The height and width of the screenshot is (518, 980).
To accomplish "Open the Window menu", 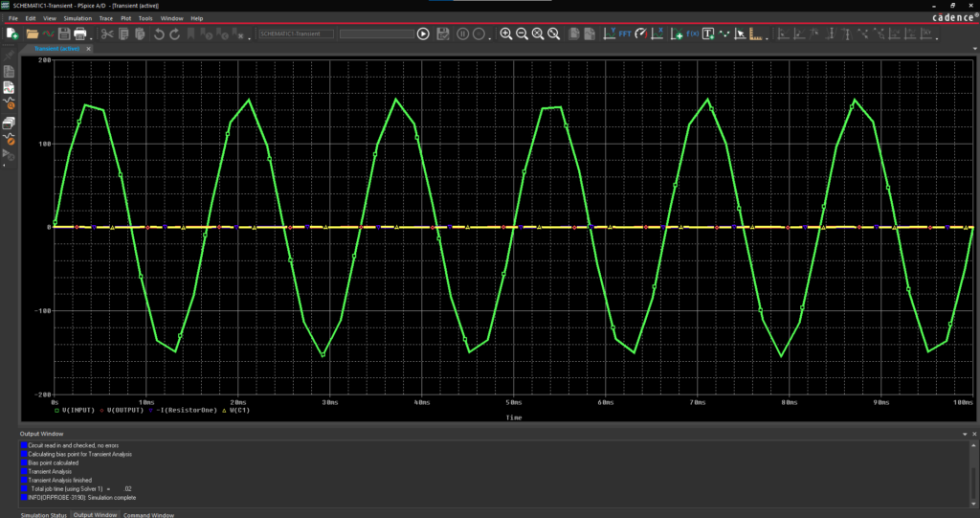I will [x=172, y=18].
